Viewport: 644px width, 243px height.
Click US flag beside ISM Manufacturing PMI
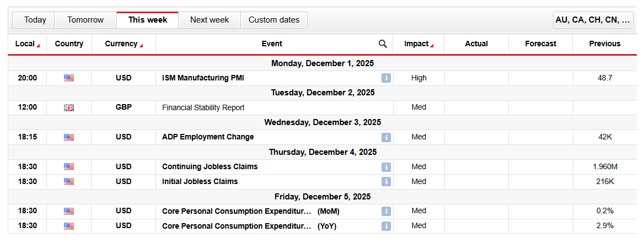tap(69, 78)
